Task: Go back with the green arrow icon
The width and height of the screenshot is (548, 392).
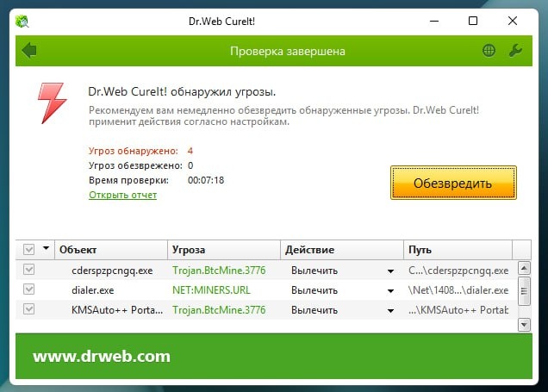Action: pyautogui.click(x=29, y=50)
